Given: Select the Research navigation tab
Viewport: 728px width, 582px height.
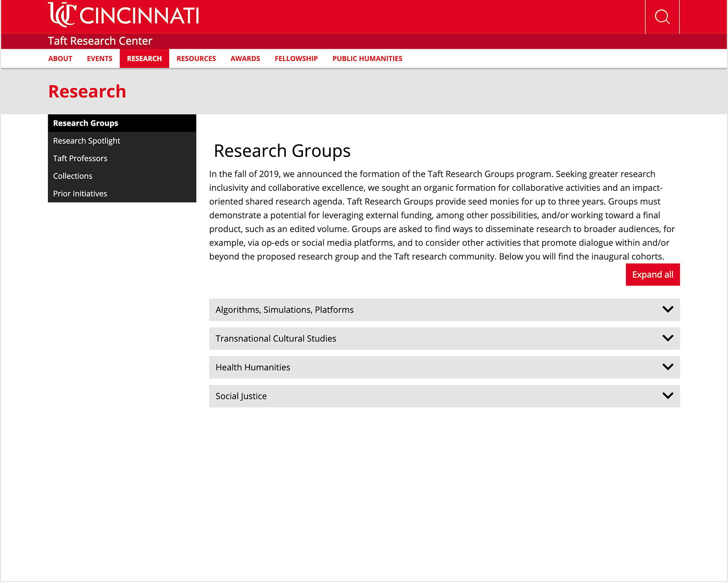Looking at the screenshot, I should (x=144, y=59).
